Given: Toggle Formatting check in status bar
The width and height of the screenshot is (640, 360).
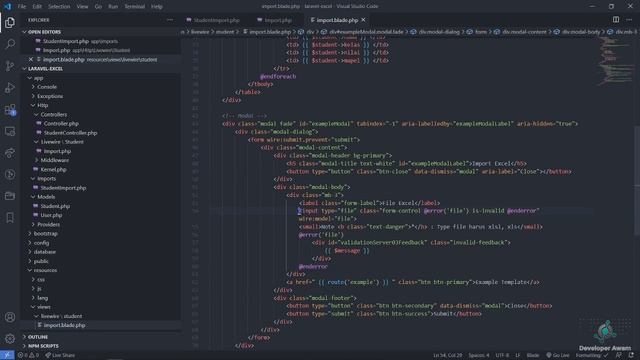Looking at the screenshot, I should 592,355.
